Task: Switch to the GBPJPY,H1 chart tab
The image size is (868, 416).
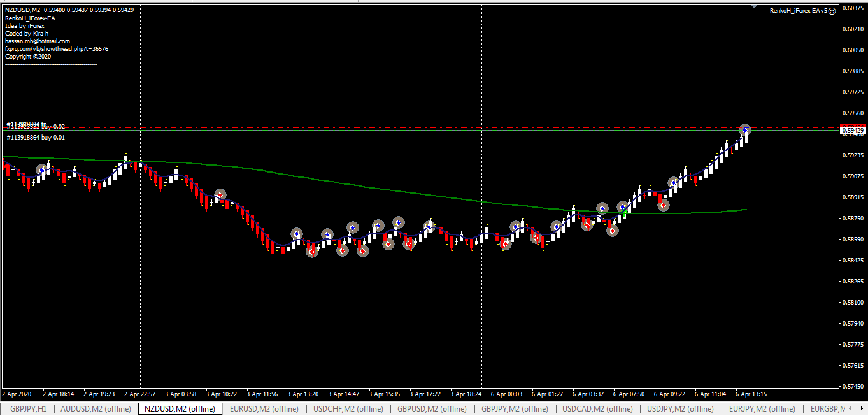Action: click(x=27, y=409)
